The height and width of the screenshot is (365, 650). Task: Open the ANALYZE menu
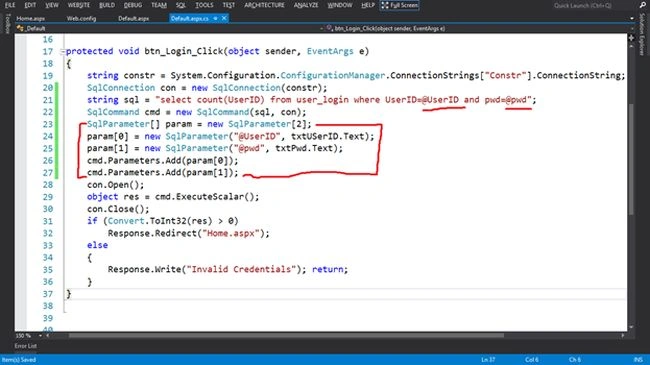306,5
